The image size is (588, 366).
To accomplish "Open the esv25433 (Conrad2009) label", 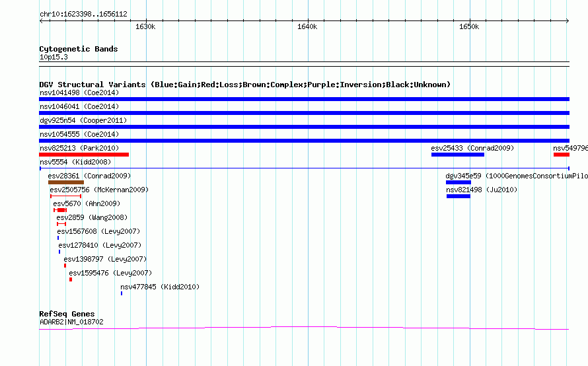I will point(472,148).
